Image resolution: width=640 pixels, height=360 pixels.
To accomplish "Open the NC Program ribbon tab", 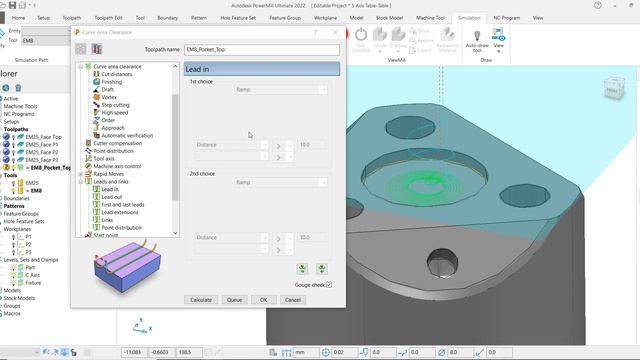I will pyautogui.click(x=507, y=18).
